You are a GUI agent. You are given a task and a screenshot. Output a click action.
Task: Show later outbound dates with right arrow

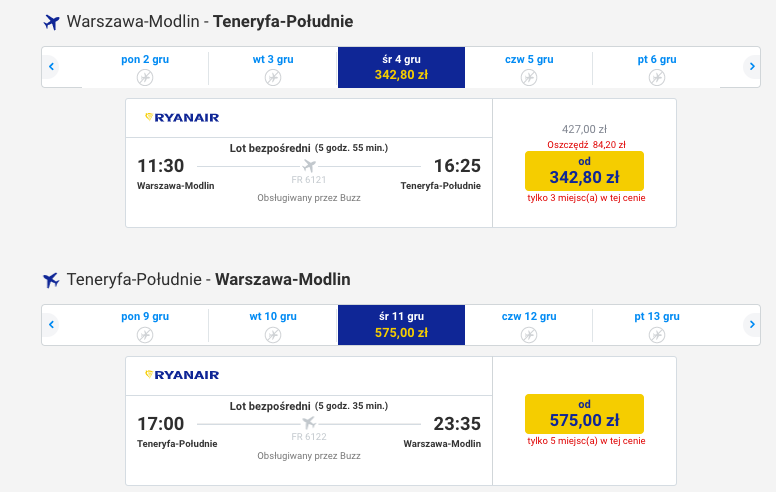click(x=752, y=66)
